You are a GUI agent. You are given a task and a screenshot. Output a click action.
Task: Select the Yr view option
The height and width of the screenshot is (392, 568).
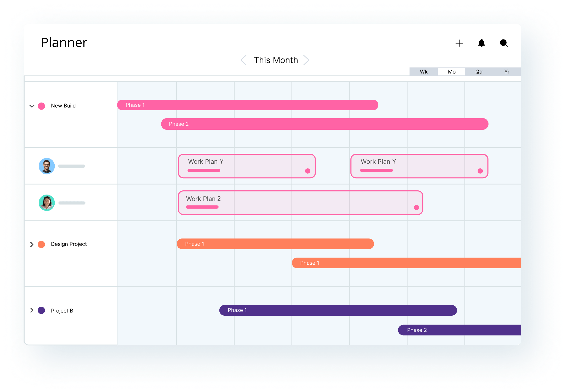507,71
